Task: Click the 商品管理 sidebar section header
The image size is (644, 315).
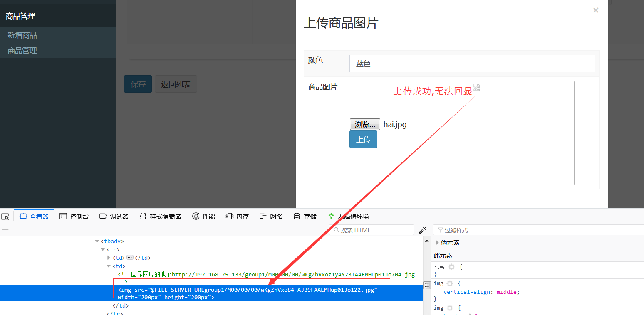Action: [x=20, y=16]
